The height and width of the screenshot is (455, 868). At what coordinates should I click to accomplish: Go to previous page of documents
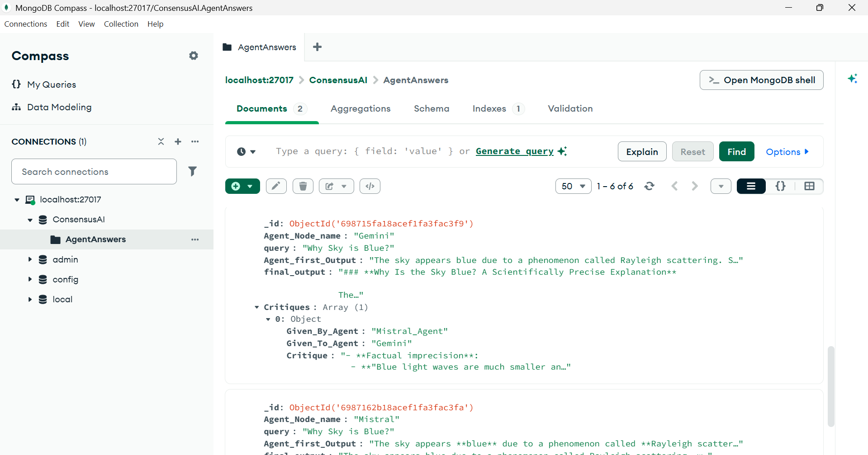[x=674, y=186]
